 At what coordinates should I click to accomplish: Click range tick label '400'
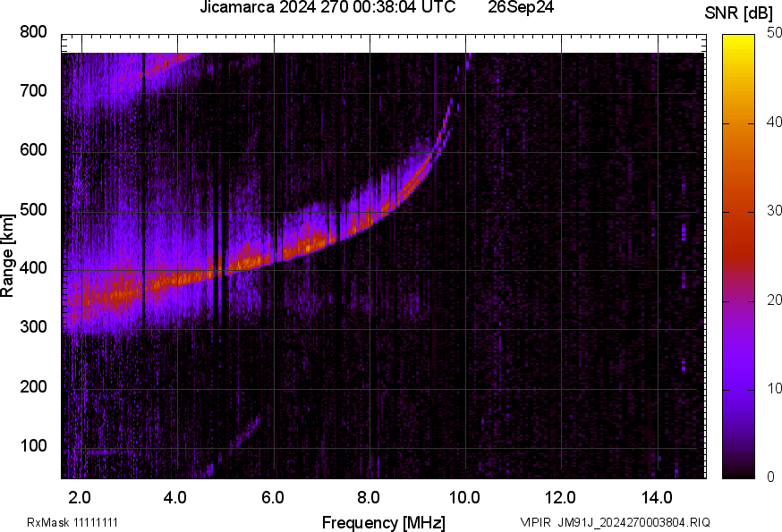(x=33, y=268)
